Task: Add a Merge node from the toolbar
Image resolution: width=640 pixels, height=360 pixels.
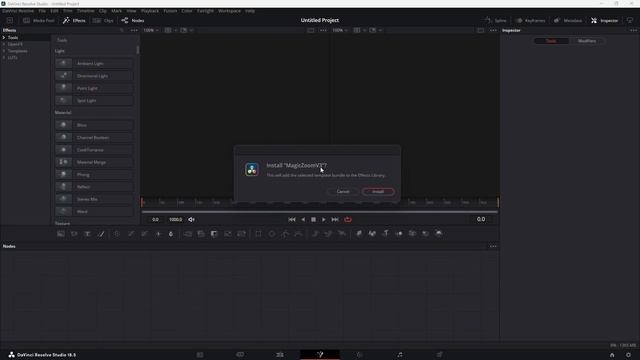Action: pos(188,234)
